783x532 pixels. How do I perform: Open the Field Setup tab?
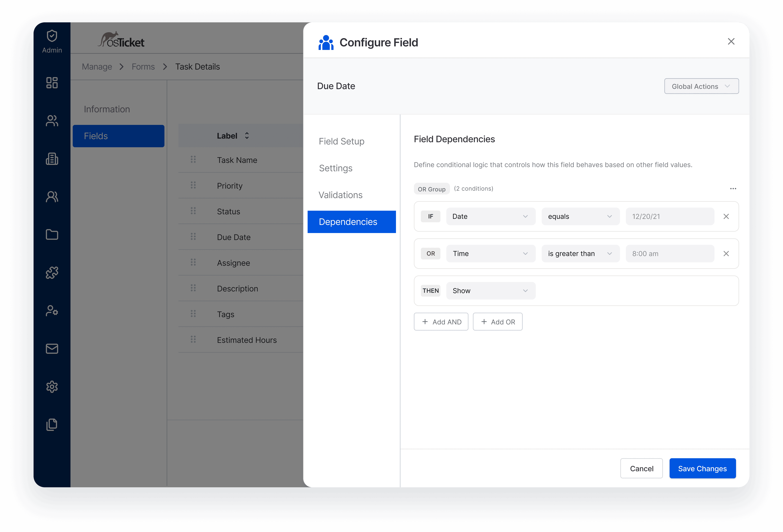[341, 141]
